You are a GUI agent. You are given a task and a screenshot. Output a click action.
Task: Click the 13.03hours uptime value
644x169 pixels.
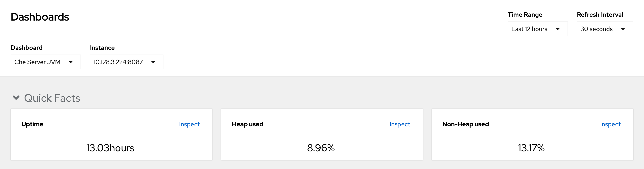click(x=110, y=148)
